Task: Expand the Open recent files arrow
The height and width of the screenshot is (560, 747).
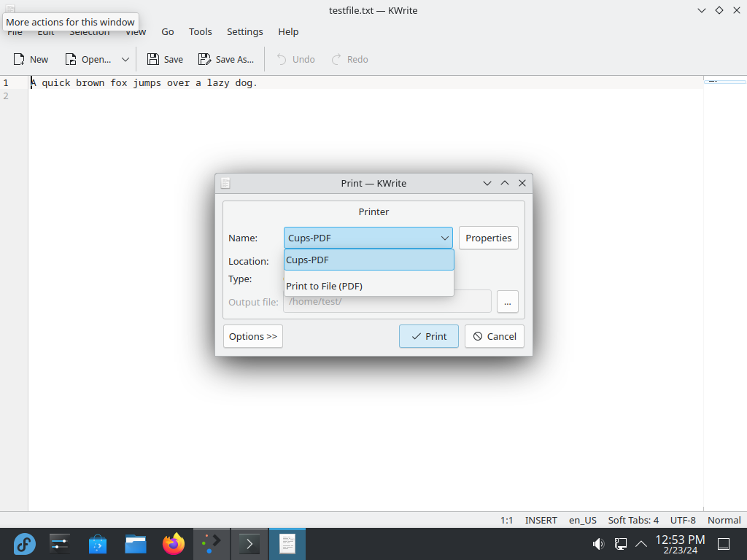Action: (125, 60)
